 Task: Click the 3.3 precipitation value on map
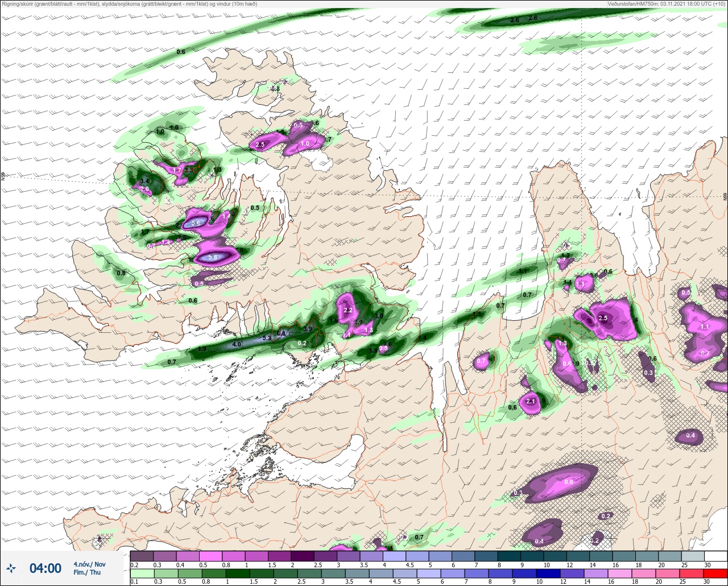tap(189, 170)
